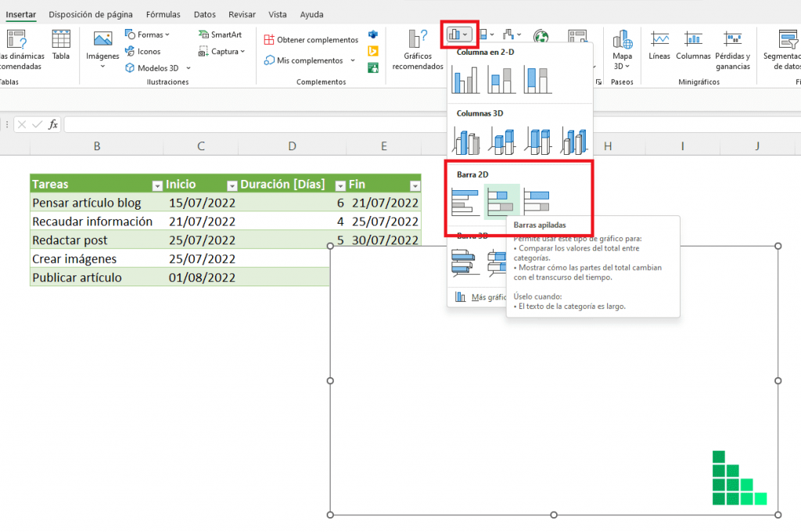Image resolution: width=801 pixels, height=532 pixels.
Task: Open the Fin column filter dropdown
Action: tap(415, 186)
